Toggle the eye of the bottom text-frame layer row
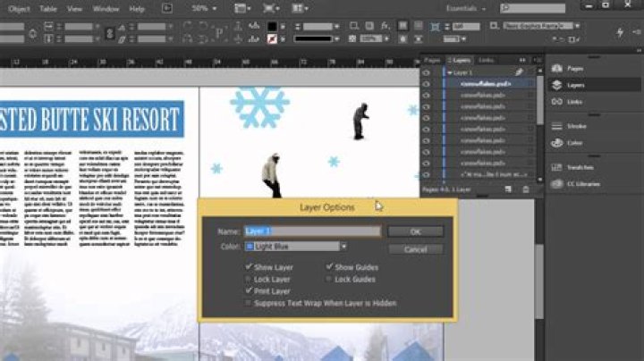The image size is (644, 361). (x=427, y=175)
